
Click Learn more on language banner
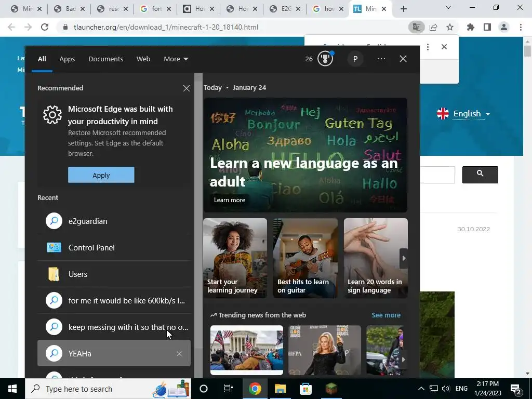point(230,200)
